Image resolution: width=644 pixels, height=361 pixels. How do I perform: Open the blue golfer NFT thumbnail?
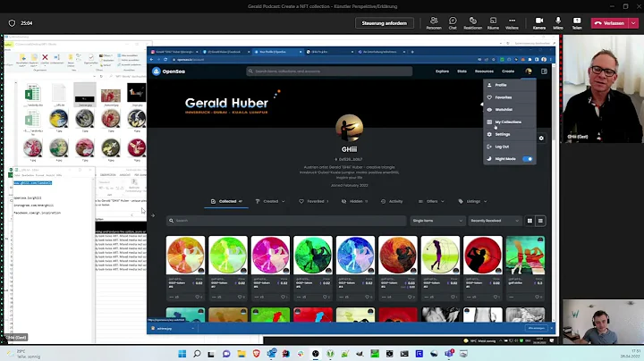coord(355,256)
